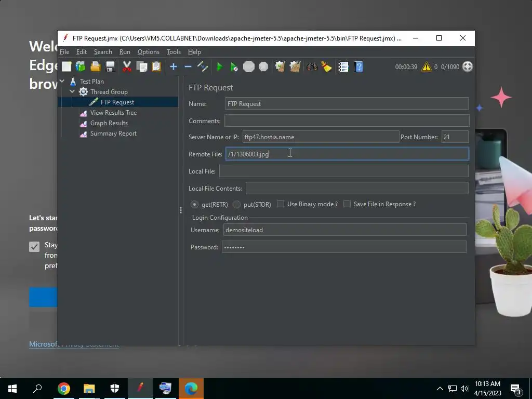532x399 pixels.
Task: Select Thread Group in the tree
Action: [109, 91]
